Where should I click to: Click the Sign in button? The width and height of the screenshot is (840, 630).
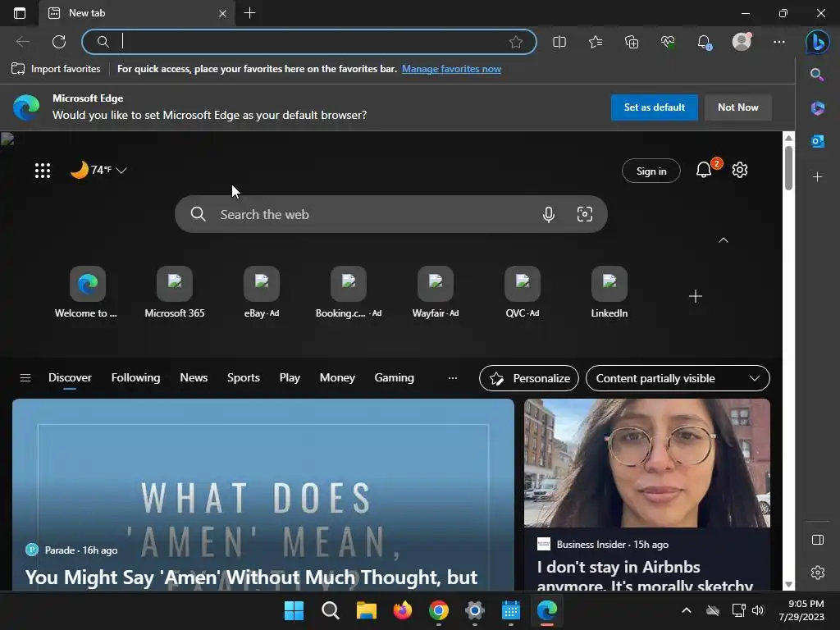point(651,171)
